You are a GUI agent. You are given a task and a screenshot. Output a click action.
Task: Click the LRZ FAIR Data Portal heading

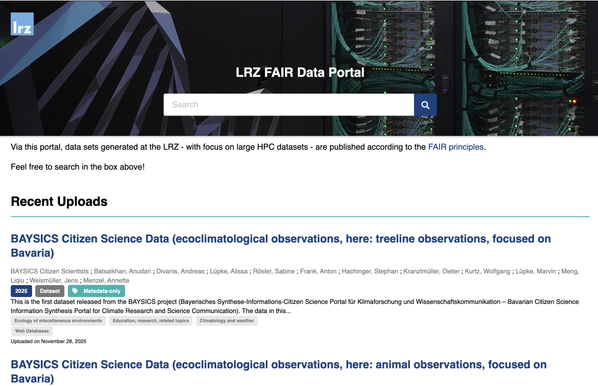coord(300,72)
